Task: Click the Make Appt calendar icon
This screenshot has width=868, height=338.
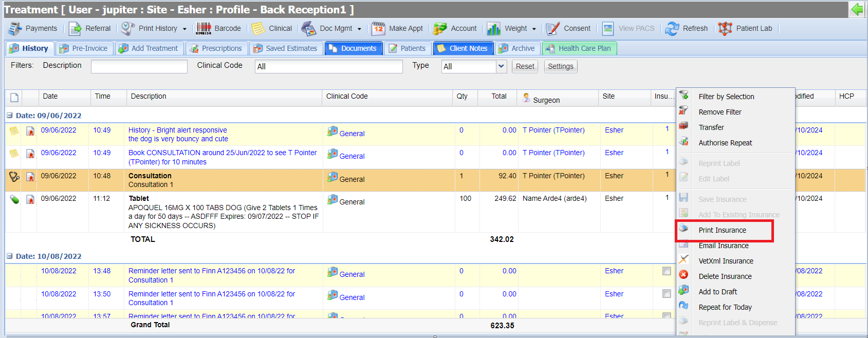Action: click(x=378, y=28)
